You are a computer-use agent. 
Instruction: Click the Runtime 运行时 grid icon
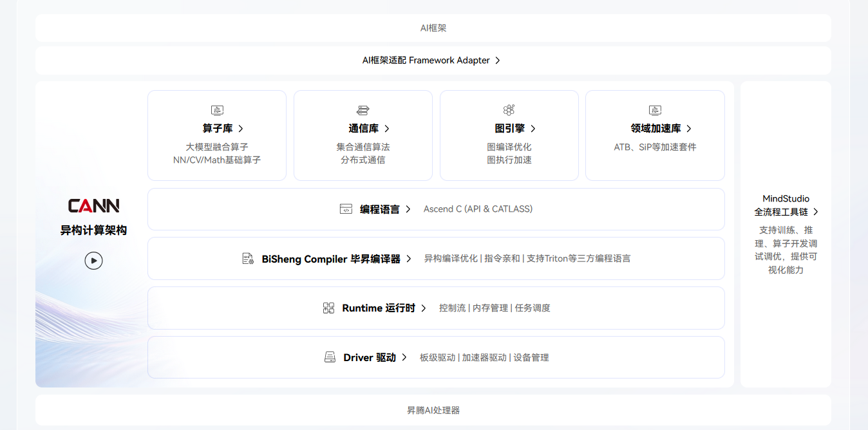coord(328,308)
